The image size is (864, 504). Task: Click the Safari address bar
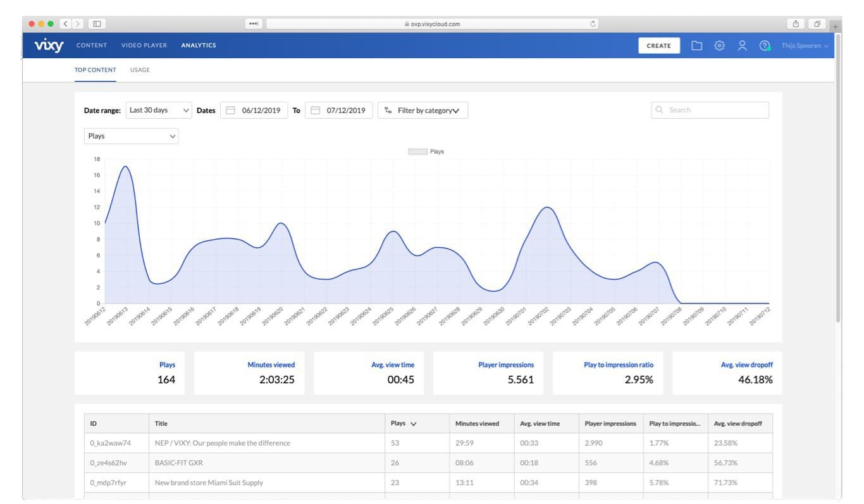(x=432, y=24)
